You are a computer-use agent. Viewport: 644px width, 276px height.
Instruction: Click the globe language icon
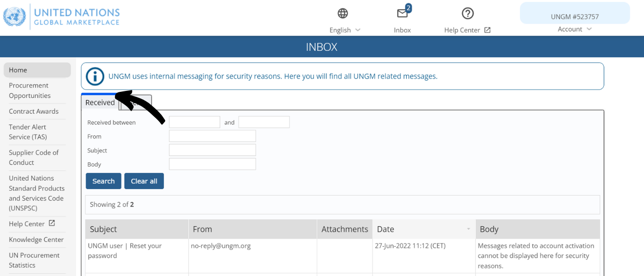coord(343,13)
